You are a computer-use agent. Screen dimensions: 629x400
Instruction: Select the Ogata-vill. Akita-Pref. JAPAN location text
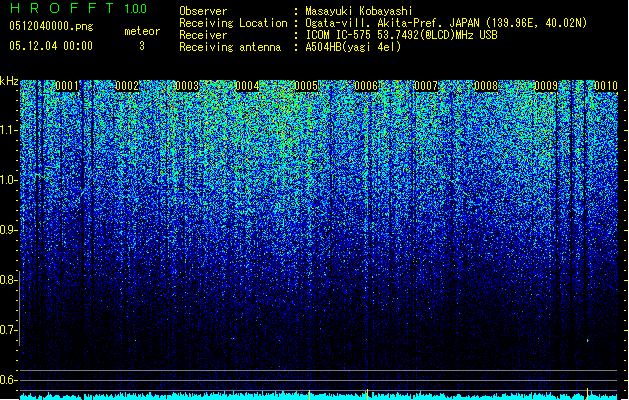pyautogui.click(x=446, y=23)
